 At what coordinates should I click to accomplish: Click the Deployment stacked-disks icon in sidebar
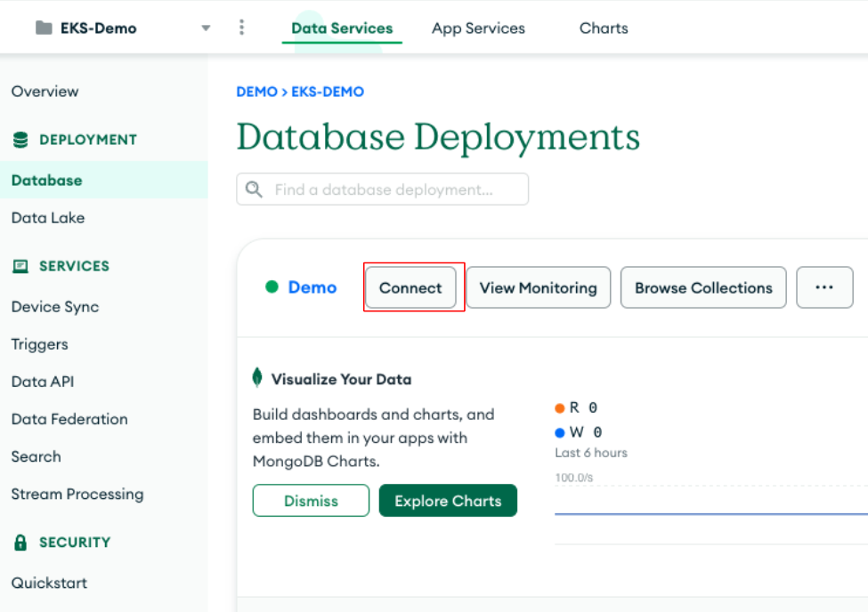coord(19,140)
